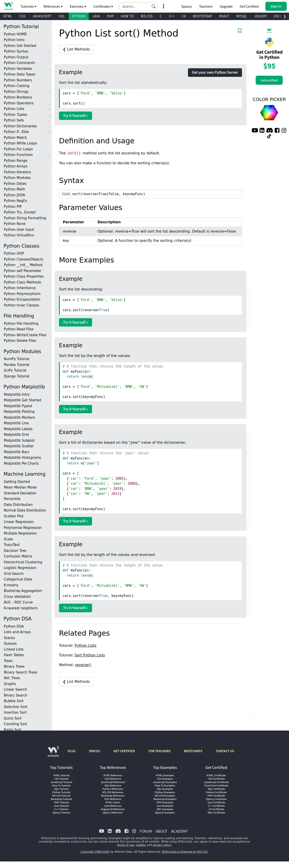Open Binary Search Trees in the sidebar
The width and height of the screenshot is (289, 868).
coord(20,672)
